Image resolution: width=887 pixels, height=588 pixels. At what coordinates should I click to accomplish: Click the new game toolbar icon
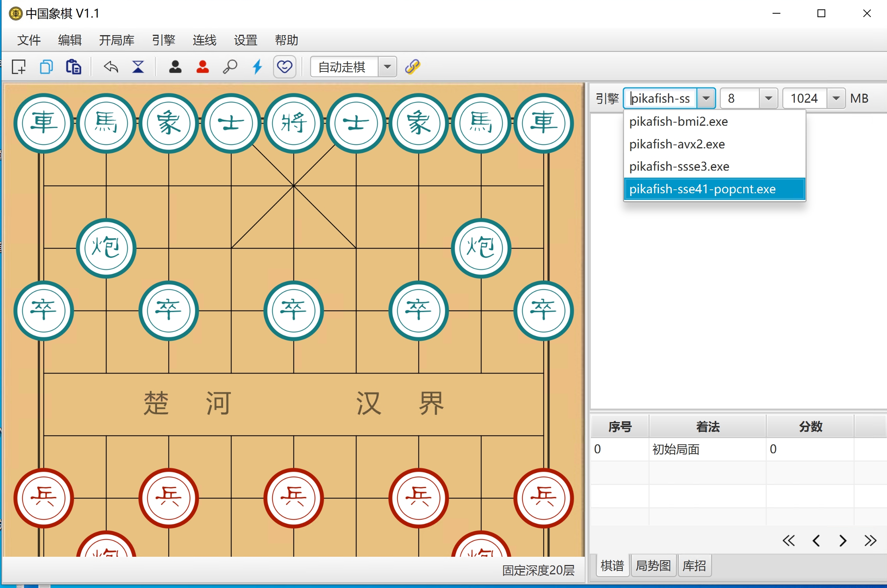19,67
